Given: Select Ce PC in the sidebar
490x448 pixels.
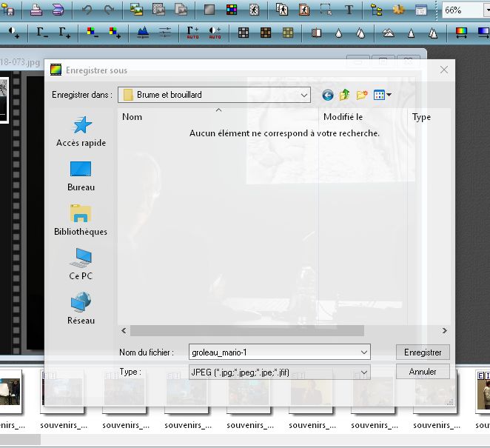Looking at the screenshot, I should coord(81,265).
